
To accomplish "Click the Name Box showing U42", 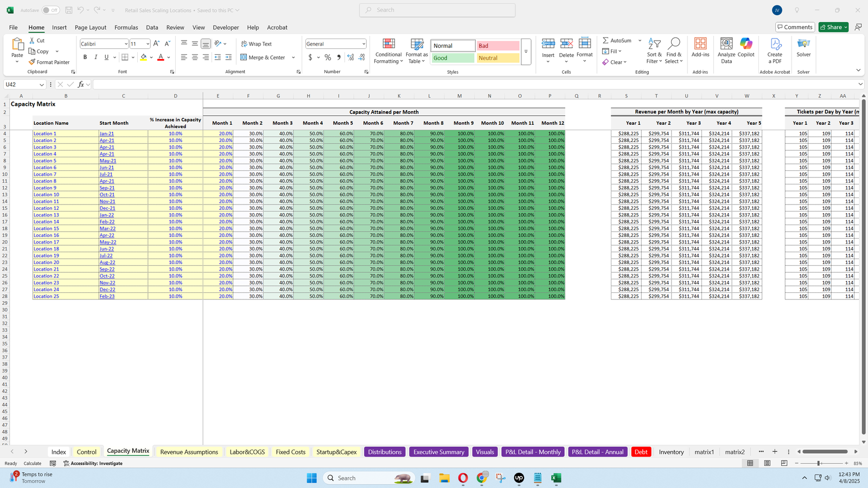I will coord(21,85).
